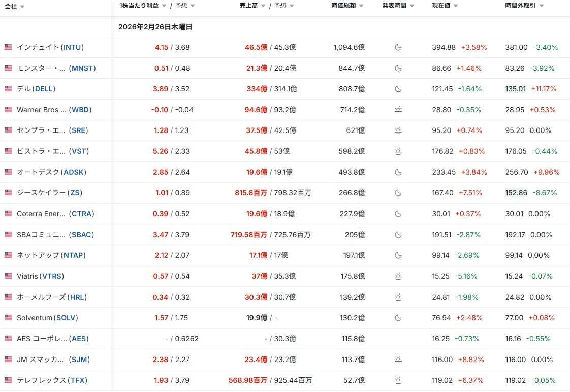This screenshot has width=570, height=392.
Task: Sort by 時間外取引 column header
Action: [x=520, y=6]
